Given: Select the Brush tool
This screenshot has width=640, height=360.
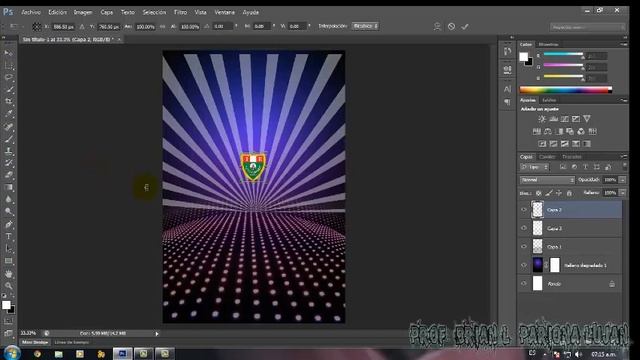Looking at the screenshot, I should 8,139.
